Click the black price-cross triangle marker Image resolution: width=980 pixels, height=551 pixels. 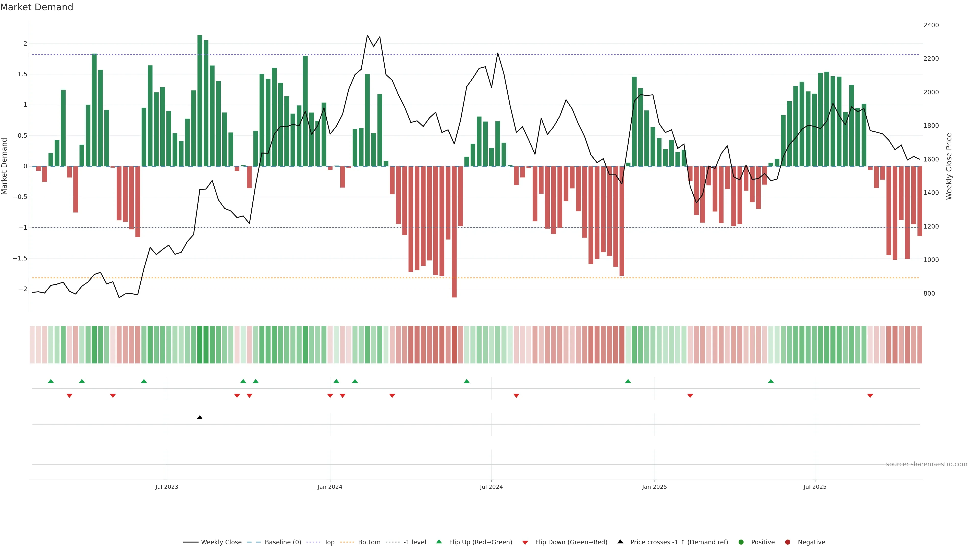click(200, 418)
